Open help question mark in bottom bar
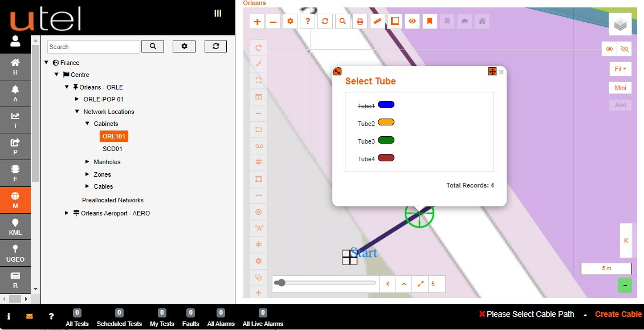The image size is (644, 330). (51, 316)
